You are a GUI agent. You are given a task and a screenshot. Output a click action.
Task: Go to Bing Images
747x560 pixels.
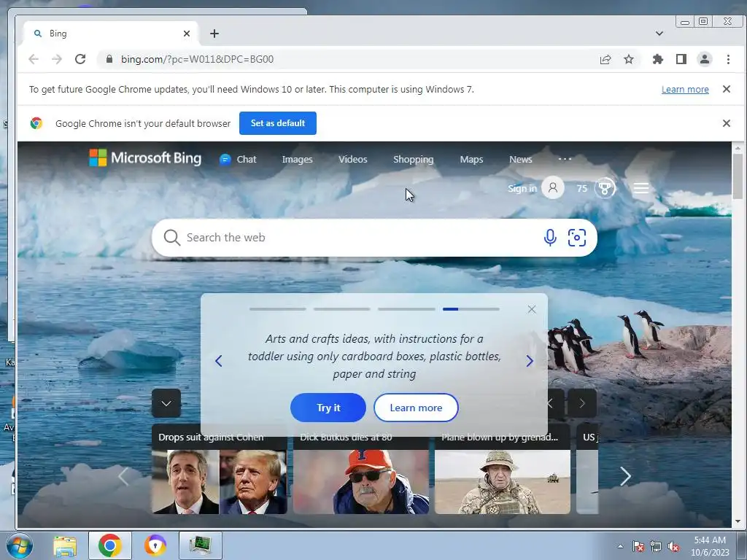298,160
